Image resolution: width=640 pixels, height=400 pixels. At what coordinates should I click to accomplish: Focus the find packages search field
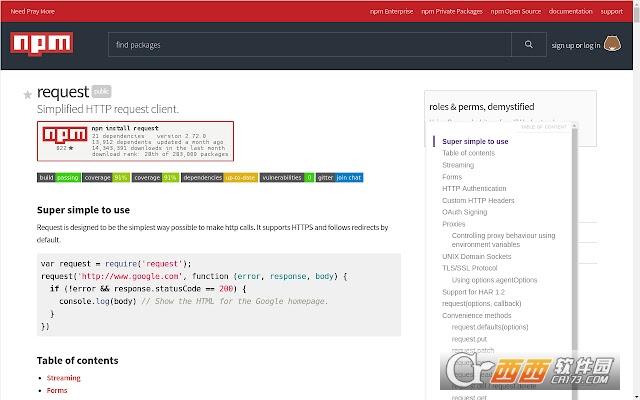click(x=310, y=44)
